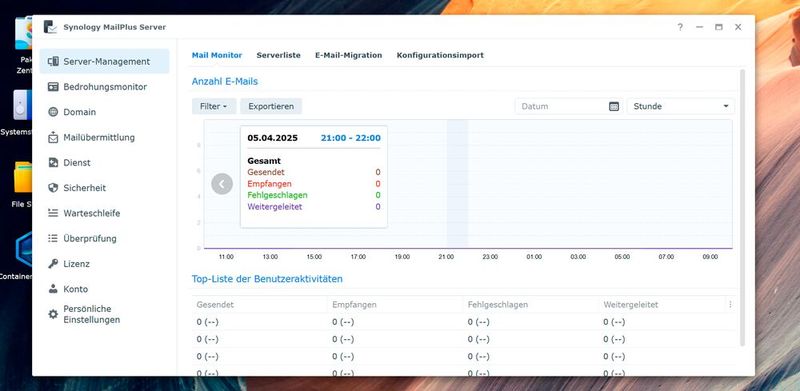Click the Weitergeleitet column header
800x391 pixels.
pyautogui.click(x=662, y=304)
